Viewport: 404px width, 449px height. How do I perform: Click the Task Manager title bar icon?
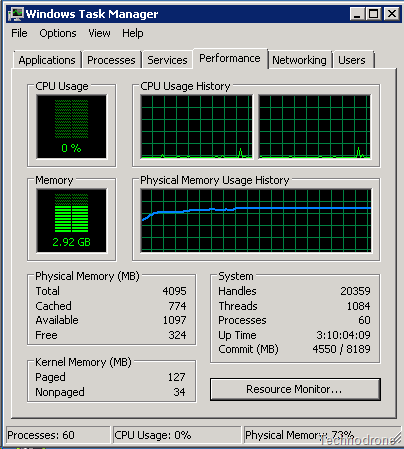[16, 14]
